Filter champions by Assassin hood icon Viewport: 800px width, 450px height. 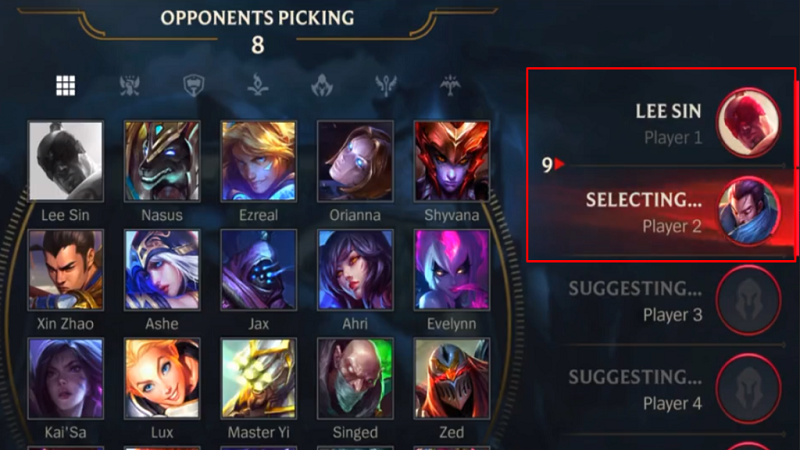(322, 85)
